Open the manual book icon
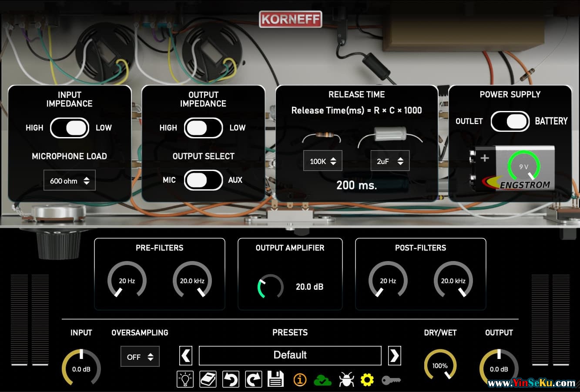The height and width of the screenshot is (392, 580). pos(208,379)
